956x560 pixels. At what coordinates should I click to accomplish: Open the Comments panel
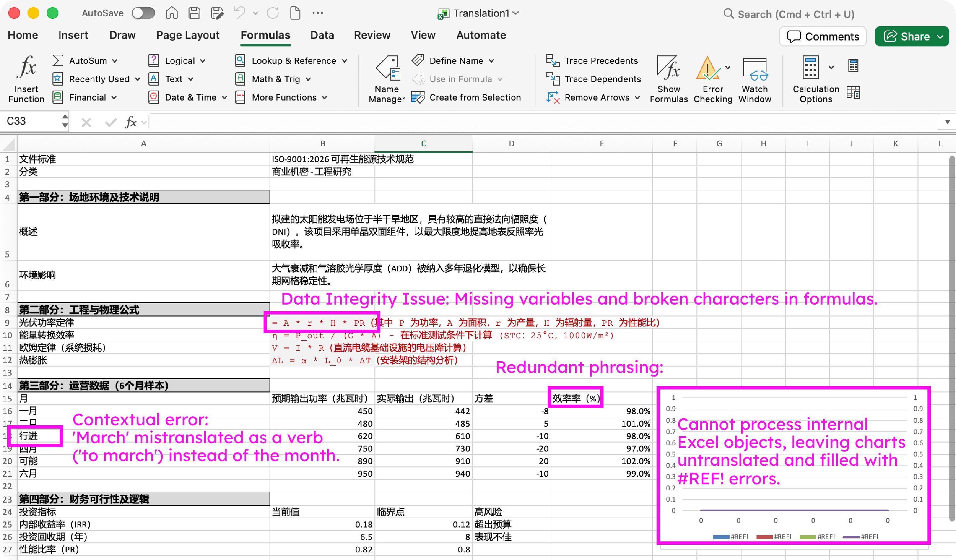823,36
